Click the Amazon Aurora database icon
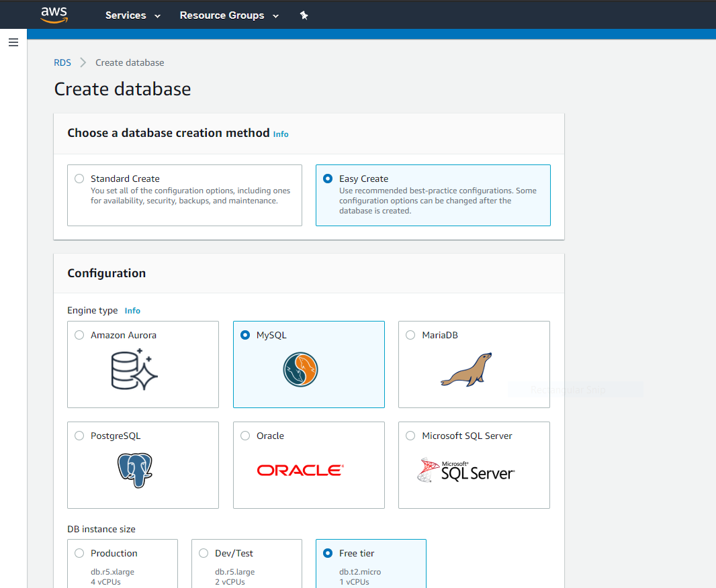The width and height of the screenshot is (716, 588). tap(134, 369)
